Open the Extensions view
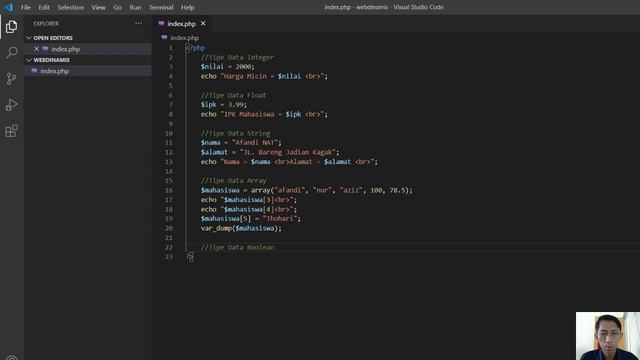Screen dimensions: 640x360 11,131
